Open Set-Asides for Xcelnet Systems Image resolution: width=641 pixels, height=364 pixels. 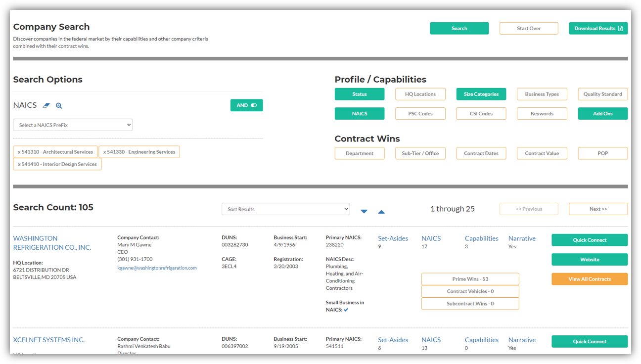pos(393,340)
